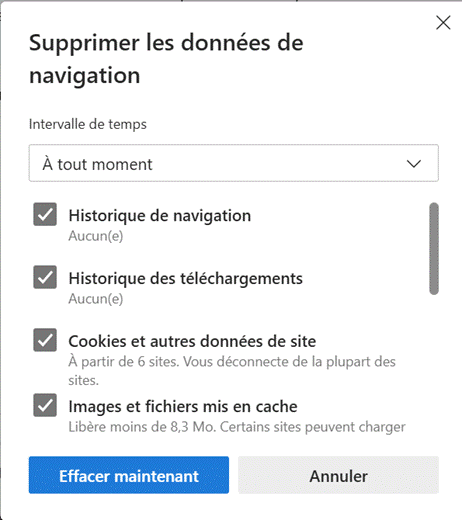Viewport: 462px width, 520px height.
Task: Click the 'Supprimer les données de navigation' title
Action: point(166,59)
